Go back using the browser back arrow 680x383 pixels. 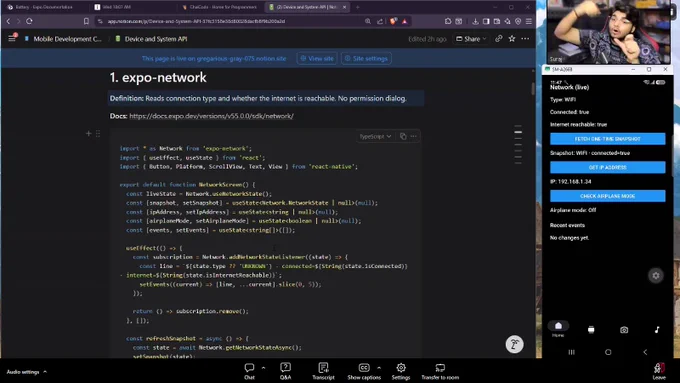(x=8, y=21)
